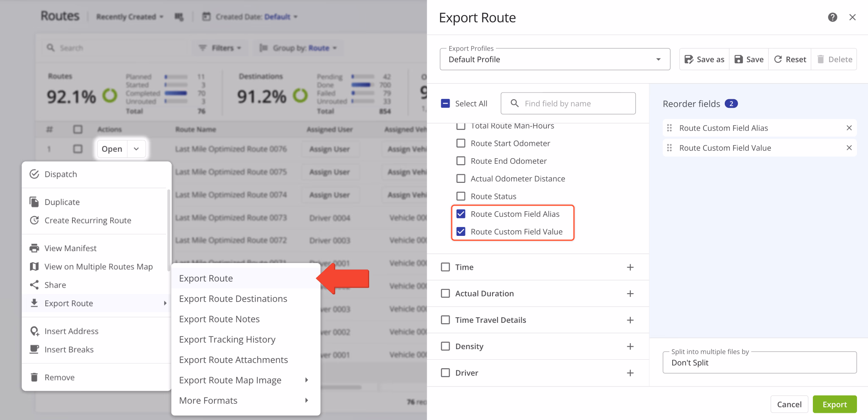Open the Export Route help icon
This screenshot has width=868, height=420.
(x=832, y=17)
